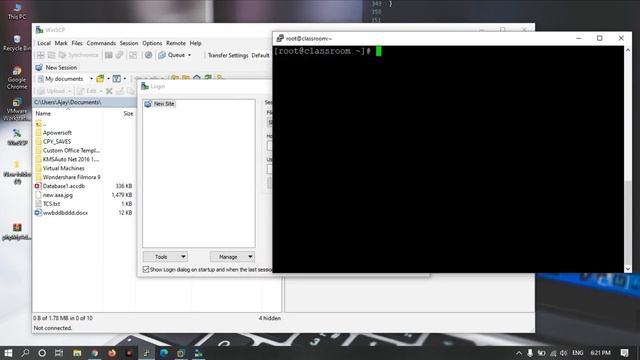
Task: Sort local files by Size column
Action: pyautogui.click(x=119, y=113)
